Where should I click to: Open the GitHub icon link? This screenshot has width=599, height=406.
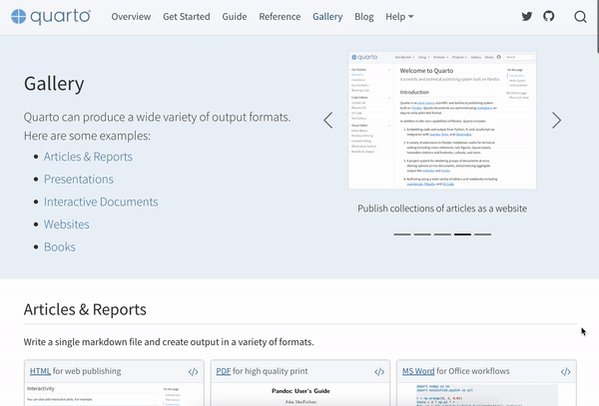pos(549,16)
